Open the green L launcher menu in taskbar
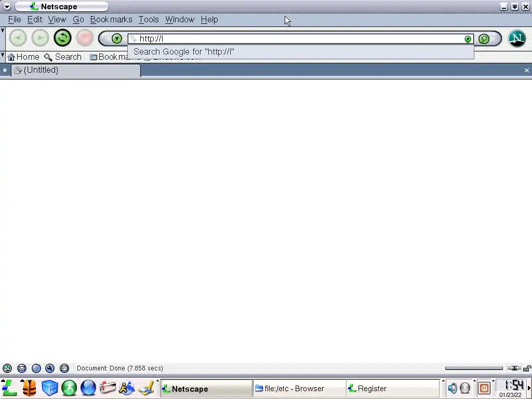Viewport: 532px width, 399px height. (x=9, y=389)
